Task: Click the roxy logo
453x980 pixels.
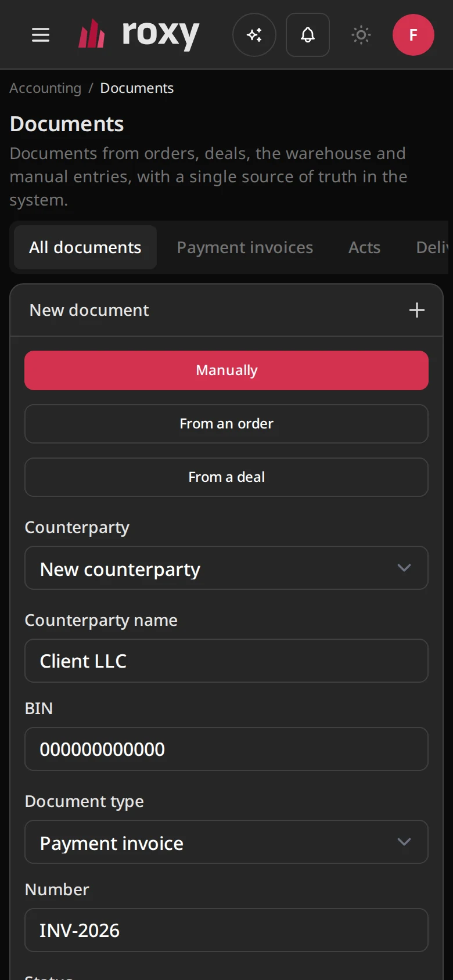Action: [x=139, y=35]
